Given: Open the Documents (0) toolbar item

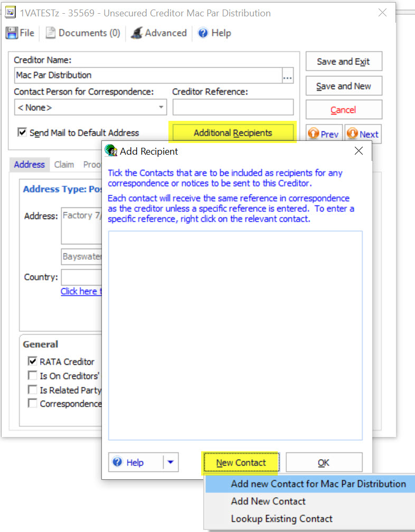Looking at the screenshot, I should point(83,33).
